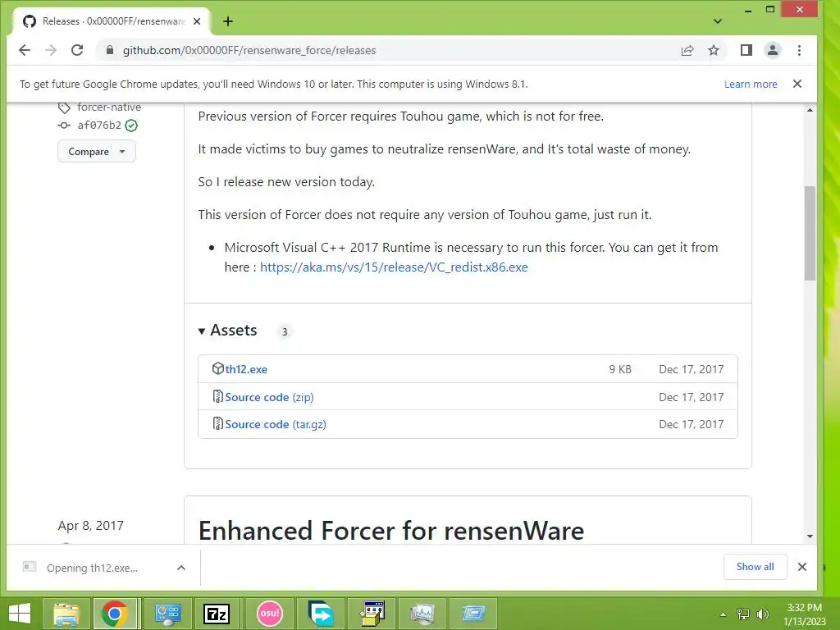This screenshot has width=840, height=630.
Task: Click the th12.exe package icon
Action: pyautogui.click(x=217, y=368)
